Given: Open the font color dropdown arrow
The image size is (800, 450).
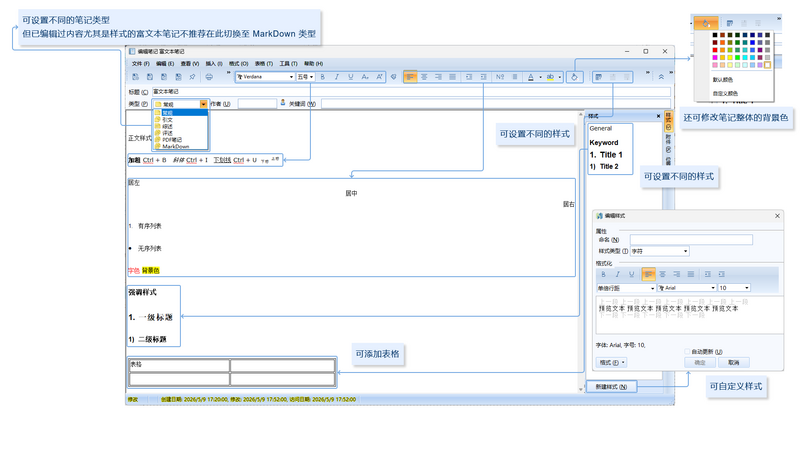Looking at the screenshot, I should click(540, 78).
